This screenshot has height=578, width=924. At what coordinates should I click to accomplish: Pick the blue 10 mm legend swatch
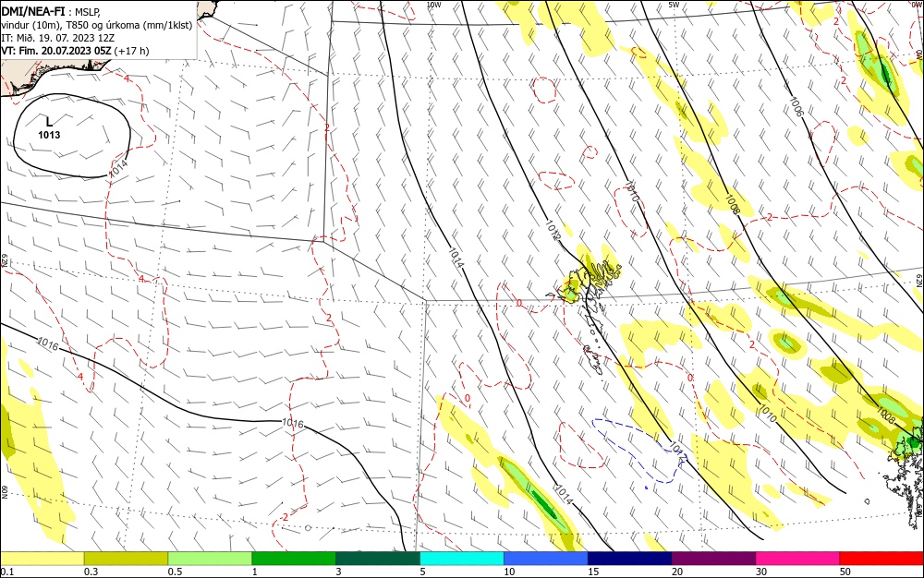pyautogui.click(x=546, y=559)
